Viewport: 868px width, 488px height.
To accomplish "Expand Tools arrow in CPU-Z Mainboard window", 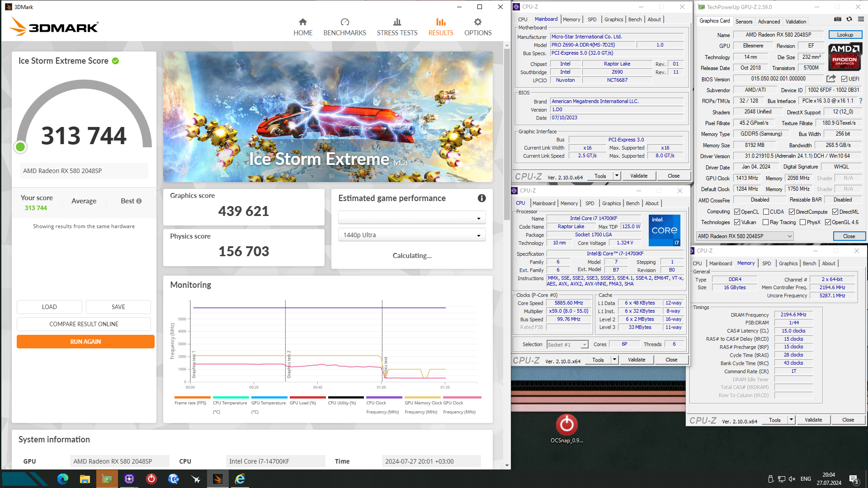I will point(617,176).
